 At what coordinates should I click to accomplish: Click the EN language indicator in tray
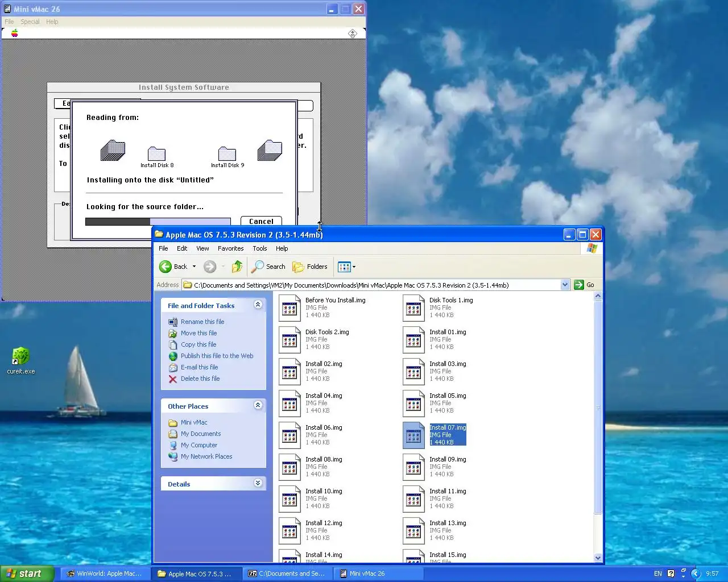pyautogui.click(x=658, y=573)
